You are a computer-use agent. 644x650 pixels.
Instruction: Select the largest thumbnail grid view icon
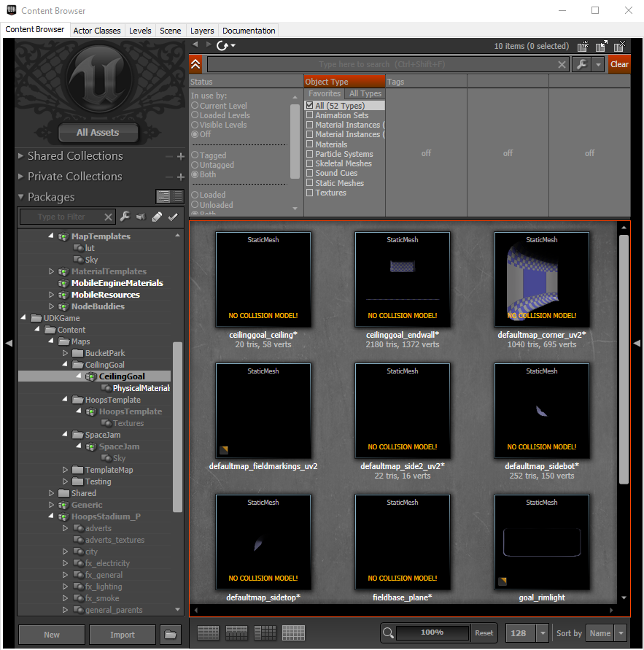pyautogui.click(x=293, y=632)
